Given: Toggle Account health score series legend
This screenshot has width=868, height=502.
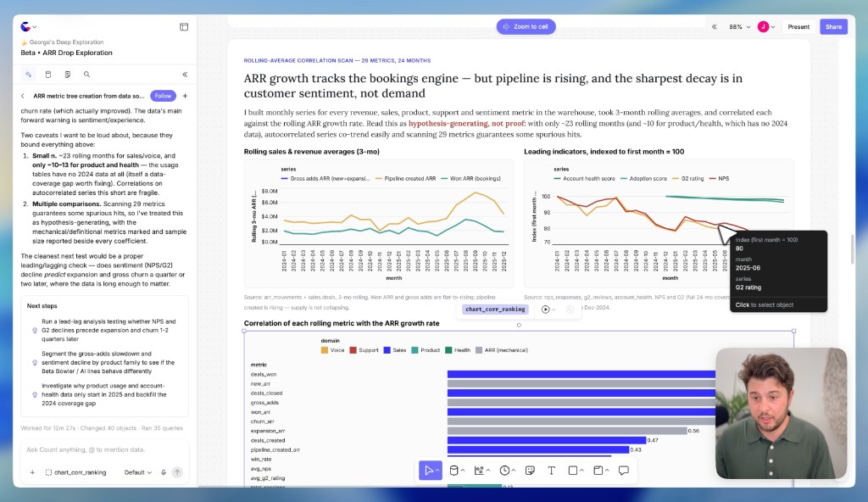Looking at the screenshot, I should point(584,178).
